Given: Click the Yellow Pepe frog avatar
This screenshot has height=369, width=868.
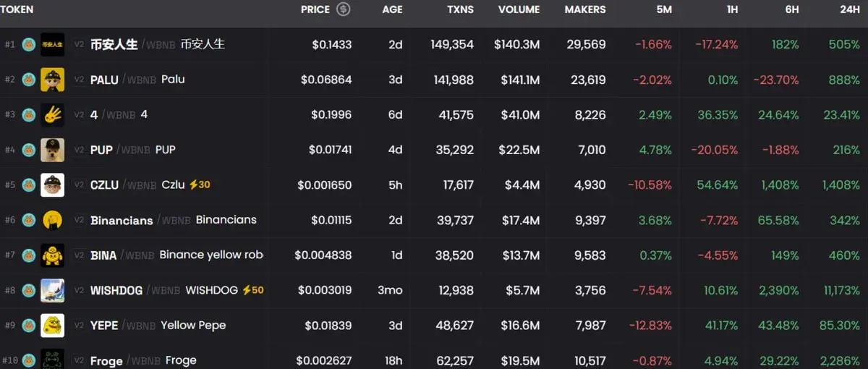Looking at the screenshot, I should 52,326.
